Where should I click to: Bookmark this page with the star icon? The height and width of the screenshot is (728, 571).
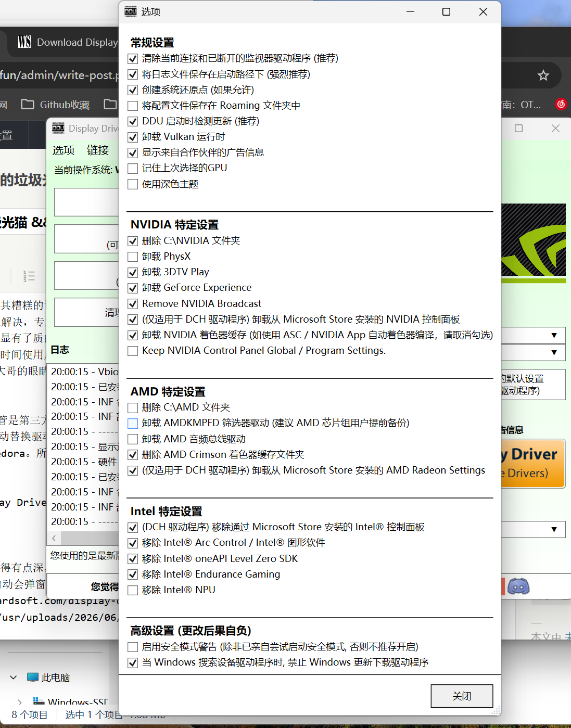543,75
